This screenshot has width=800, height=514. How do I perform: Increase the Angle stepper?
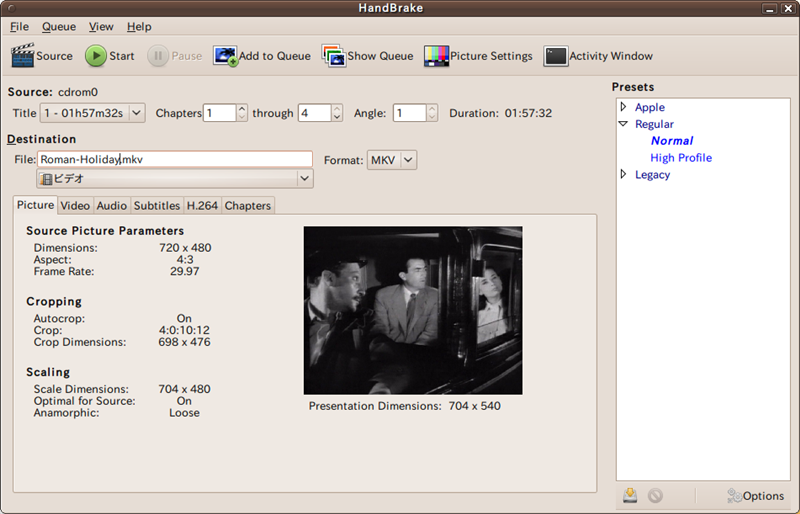pyautogui.click(x=432, y=108)
